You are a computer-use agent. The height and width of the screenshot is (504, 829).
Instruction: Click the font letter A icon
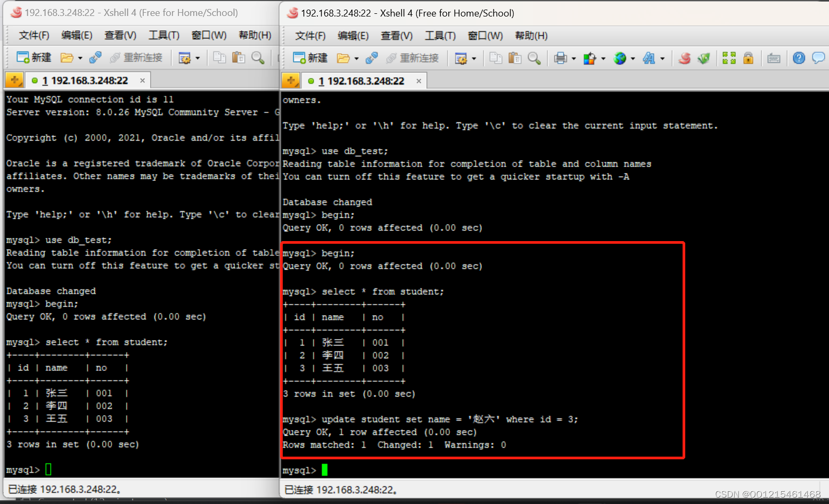pos(649,58)
